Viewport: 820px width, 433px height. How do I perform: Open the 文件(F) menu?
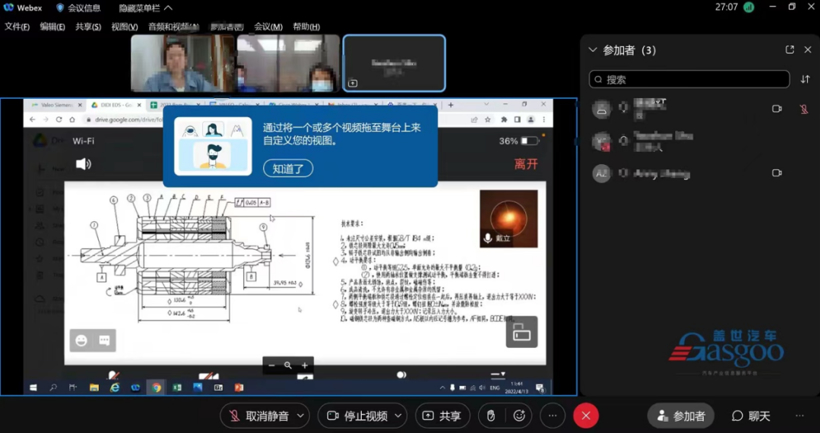(x=17, y=27)
